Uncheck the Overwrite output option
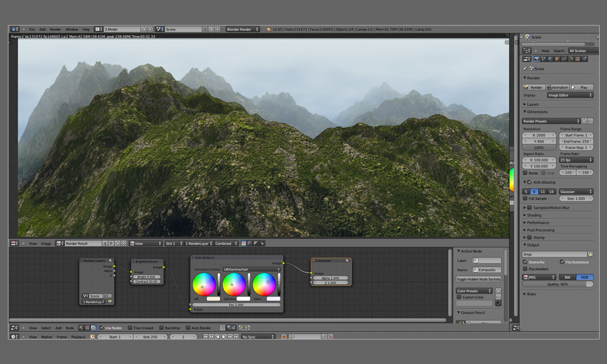The width and height of the screenshot is (607, 364). coord(526,262)
